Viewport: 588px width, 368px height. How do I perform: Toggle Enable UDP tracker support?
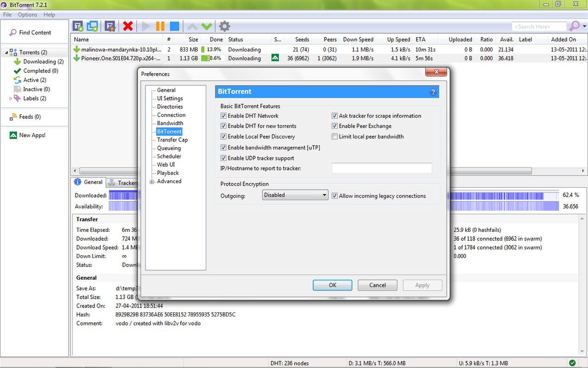coord(224,158)
